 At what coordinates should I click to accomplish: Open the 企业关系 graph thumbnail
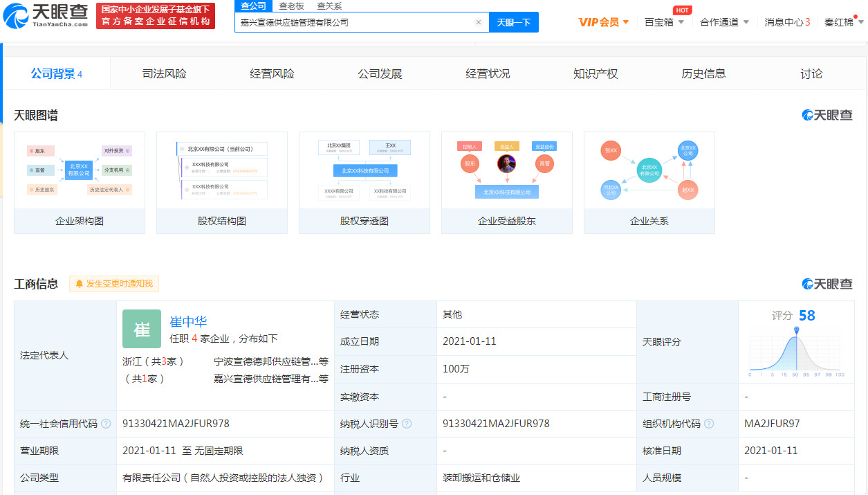coord(649,183)
